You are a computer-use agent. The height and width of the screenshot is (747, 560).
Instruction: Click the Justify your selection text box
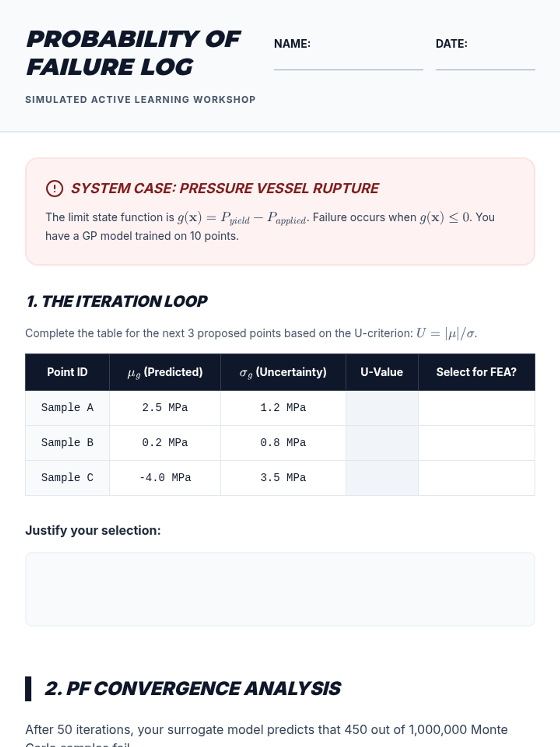tap(280, 589)
